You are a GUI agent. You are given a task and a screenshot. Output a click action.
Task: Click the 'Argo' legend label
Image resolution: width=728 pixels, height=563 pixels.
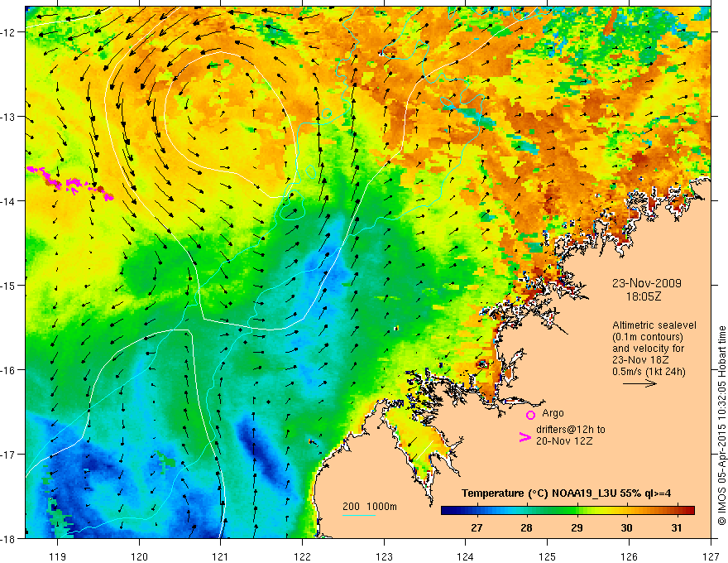(553, 413)
